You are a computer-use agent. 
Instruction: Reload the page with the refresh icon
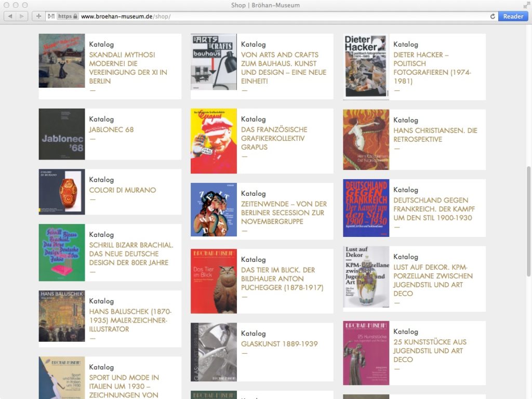pos(493,16)
